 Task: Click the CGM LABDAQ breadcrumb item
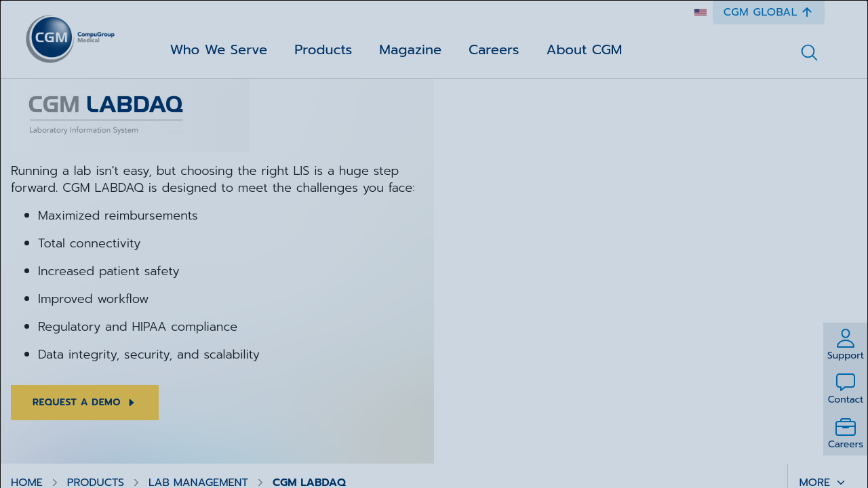(309, 482)
